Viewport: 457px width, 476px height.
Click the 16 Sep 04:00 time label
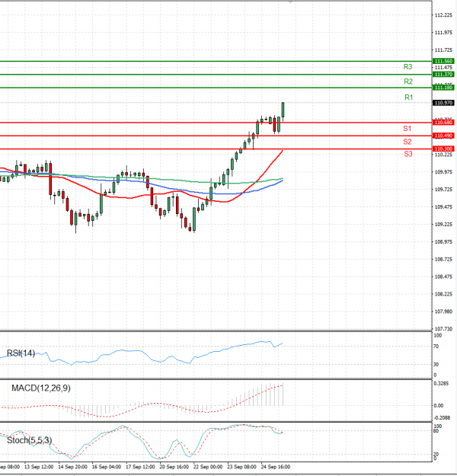[x=107, y=467]
